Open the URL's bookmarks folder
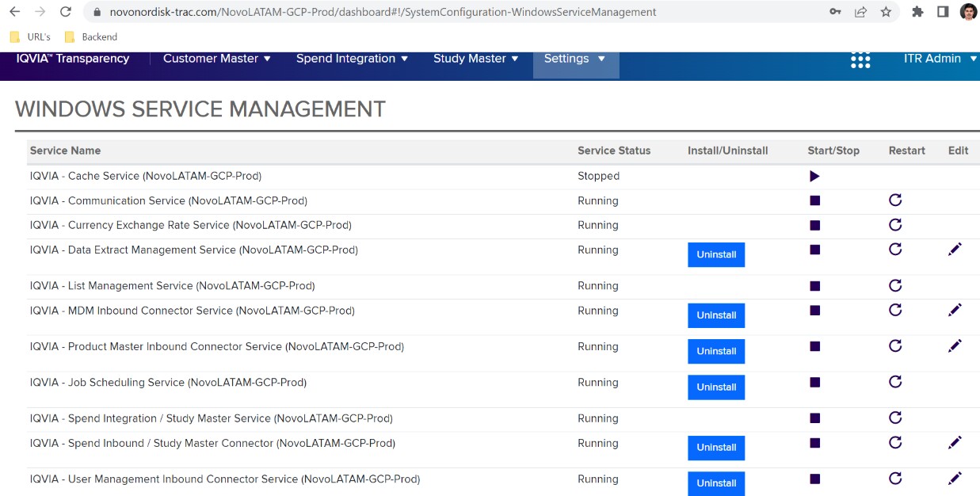The image size is (980, 496). 30,36
